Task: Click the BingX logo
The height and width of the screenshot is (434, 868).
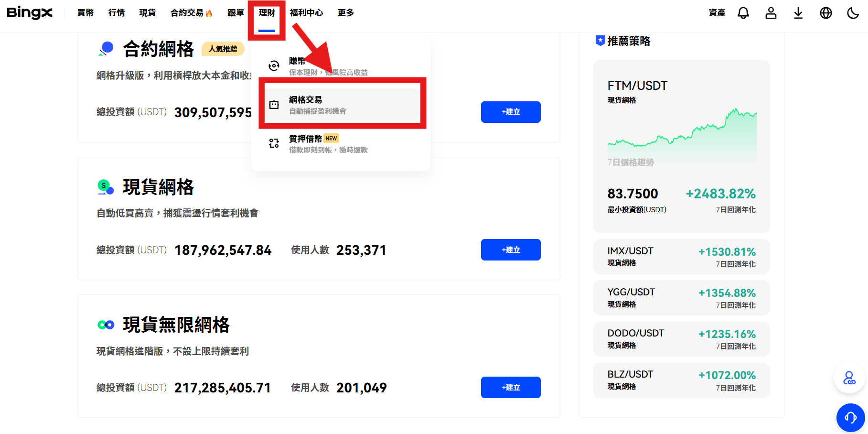Action: point(30,13)
